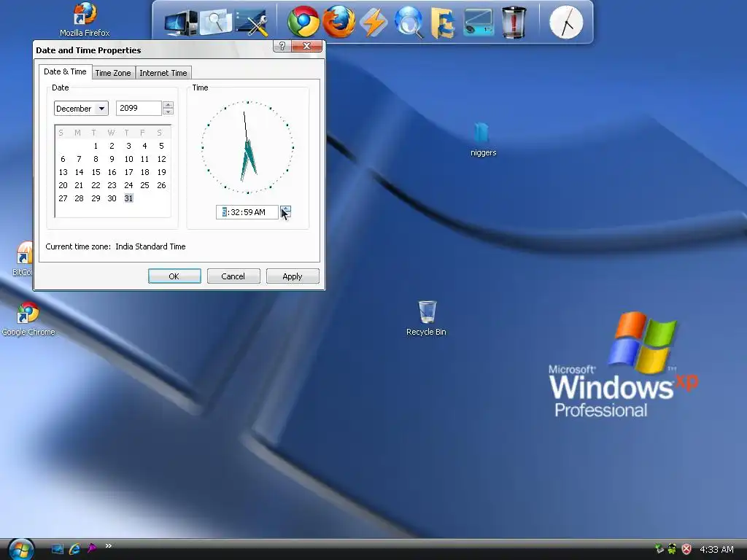This screenshot has height=560, width=747.
Task: Select day 30 in the calendar
Action: click(x=112, y=198)
